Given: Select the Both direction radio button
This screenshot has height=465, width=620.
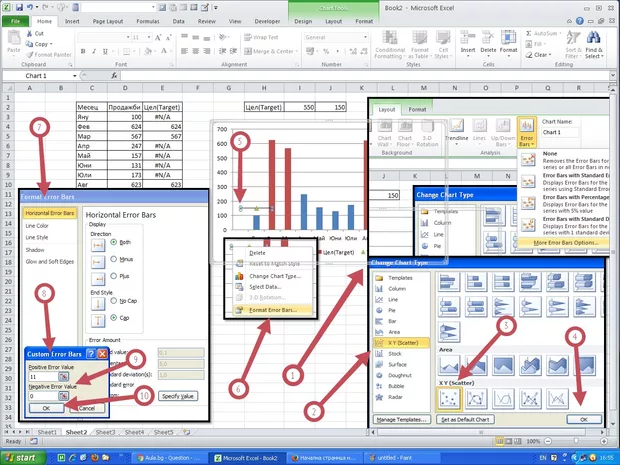Looking at the screenshot, I should tap(114, 242).
